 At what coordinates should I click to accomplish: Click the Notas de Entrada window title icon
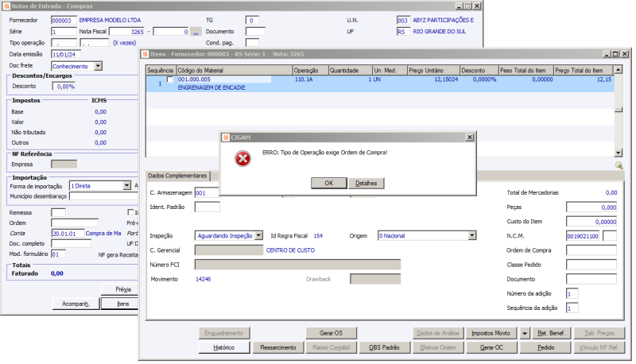(6, 6)
